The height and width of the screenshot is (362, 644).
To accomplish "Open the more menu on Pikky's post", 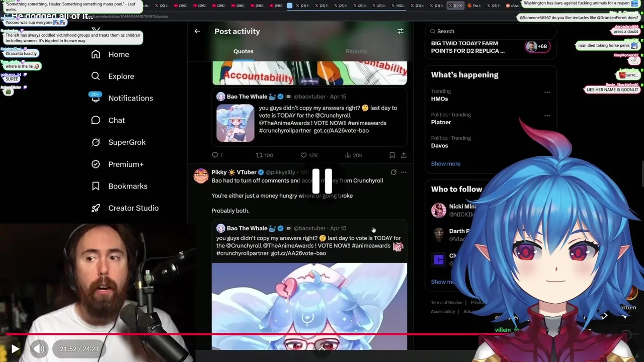I will coord(404,172).
